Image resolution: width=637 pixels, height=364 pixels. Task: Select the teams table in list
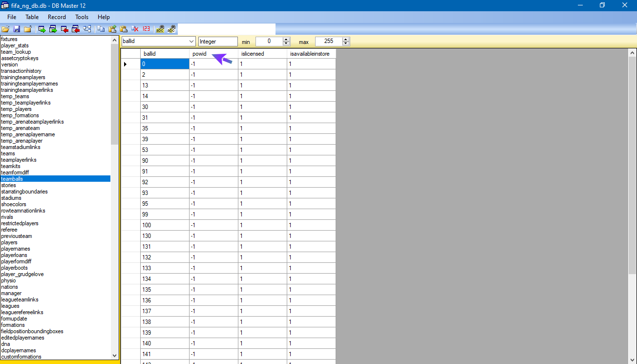pyautogui.click(x=55, y=153)
